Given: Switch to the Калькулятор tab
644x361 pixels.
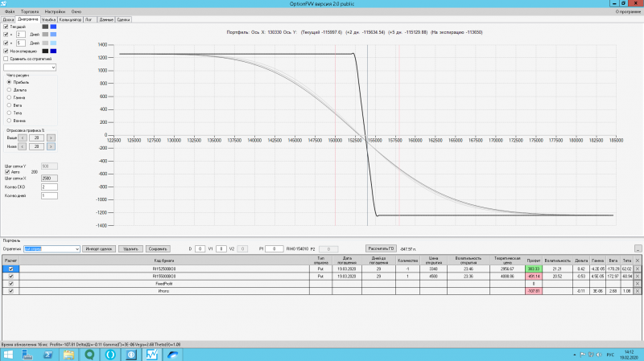Looking at the screenshot, I should pos(70,19).
